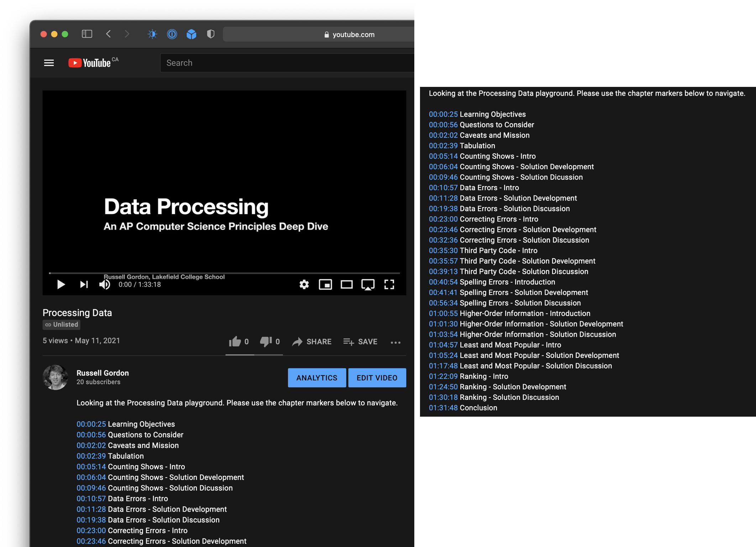Enable miniplayer mode

325,285
